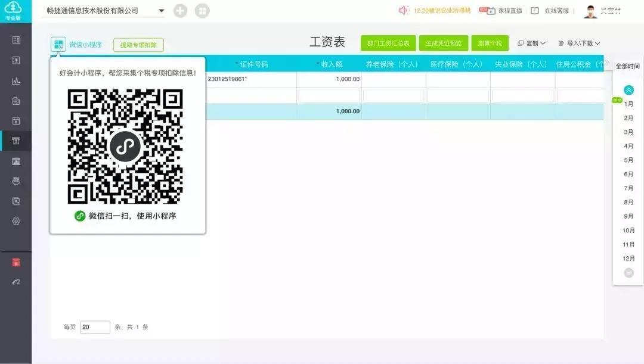Select 12月 from the month list
The width and height of the screenshot is (644, 364).
click(x=627, y=258)
